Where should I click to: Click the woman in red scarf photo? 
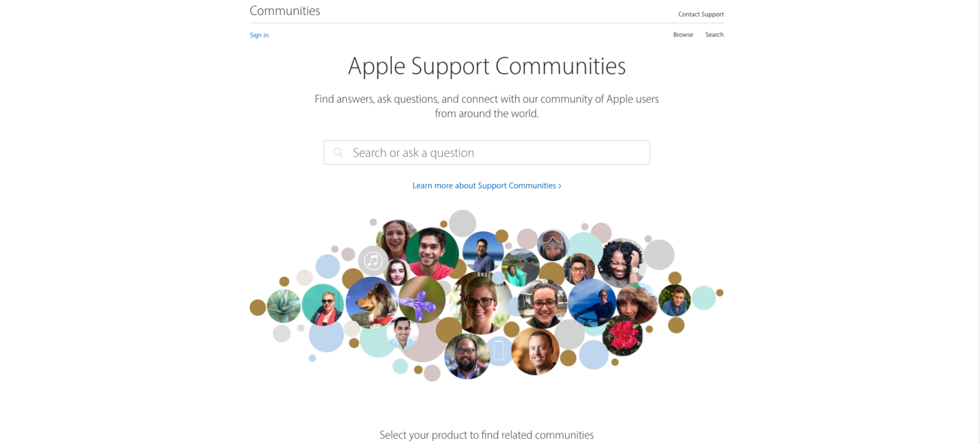(322, 305)
